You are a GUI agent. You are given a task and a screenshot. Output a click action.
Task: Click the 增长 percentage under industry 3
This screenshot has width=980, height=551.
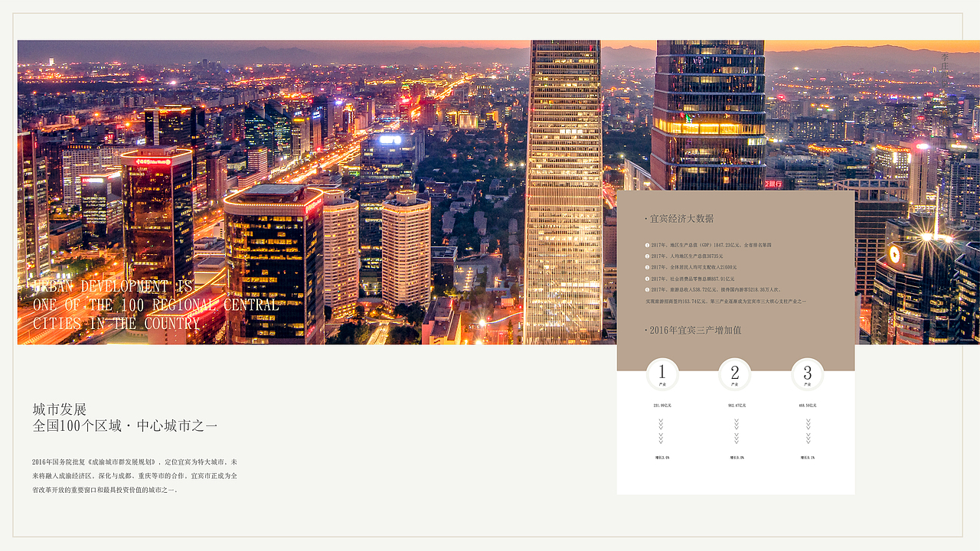[808, 458]
